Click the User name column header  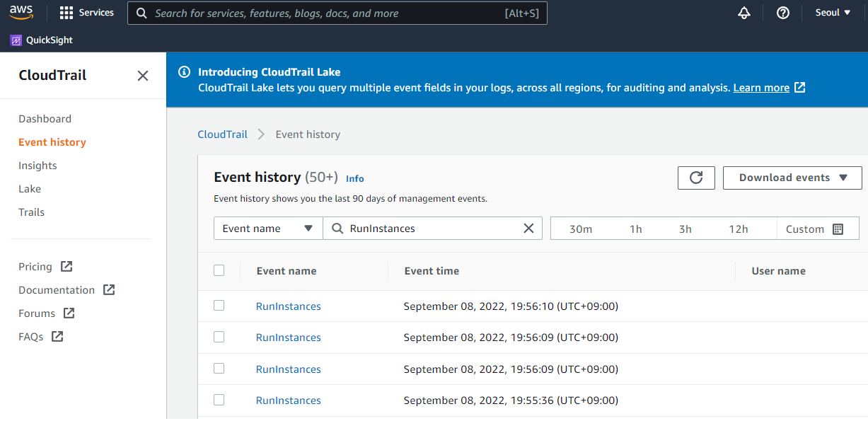coord(779,271)
